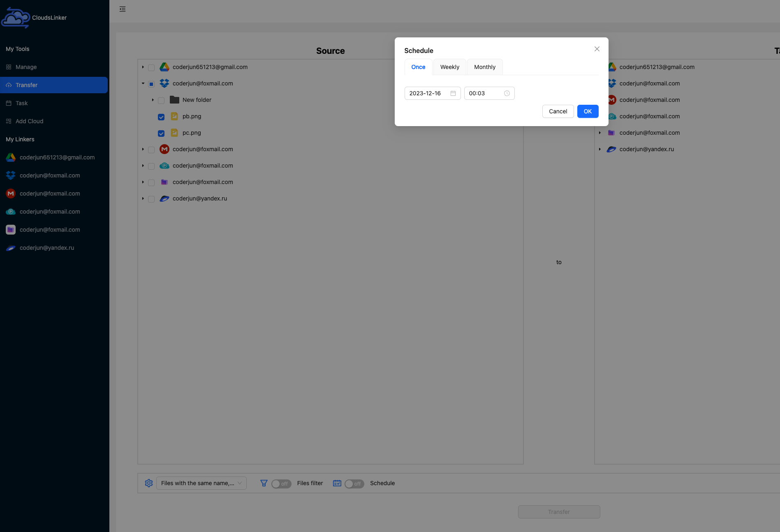Viewport: 780px width, 532px height.
Task: Close the Schedule dialog
Action: (597, 49)
